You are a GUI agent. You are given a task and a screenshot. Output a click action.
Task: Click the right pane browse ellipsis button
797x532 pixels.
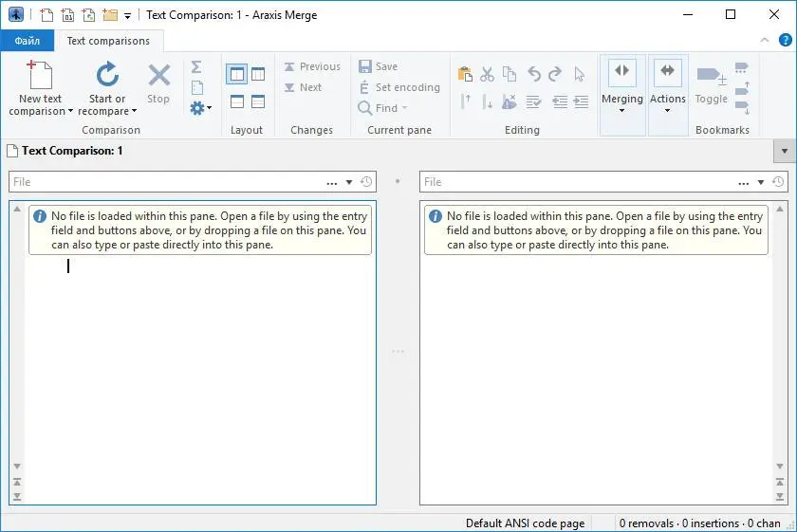coord(744,182)
